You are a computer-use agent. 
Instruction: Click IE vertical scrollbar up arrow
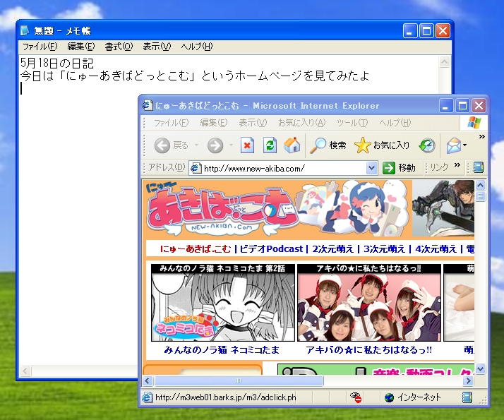coord(480,186)
